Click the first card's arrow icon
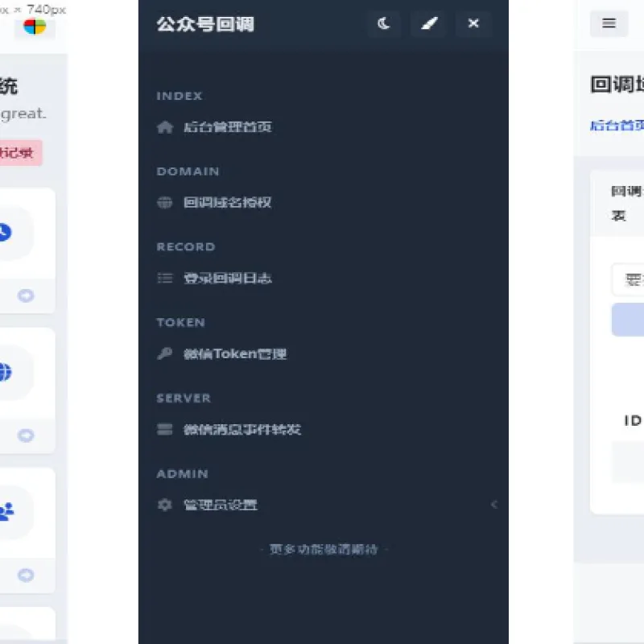The image size is (644, 644). pos(26,295)
